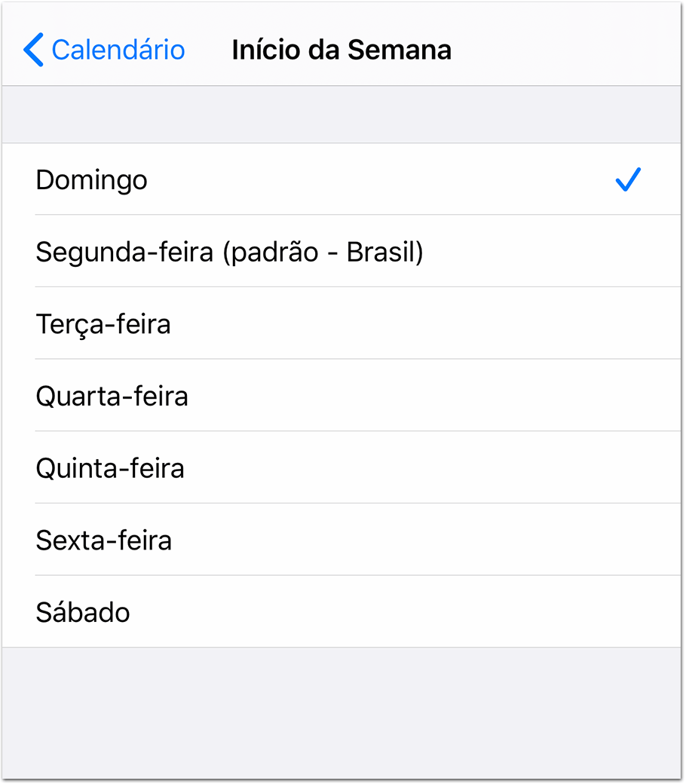Tap the Quarta-feira text label

tap(112, 396)
